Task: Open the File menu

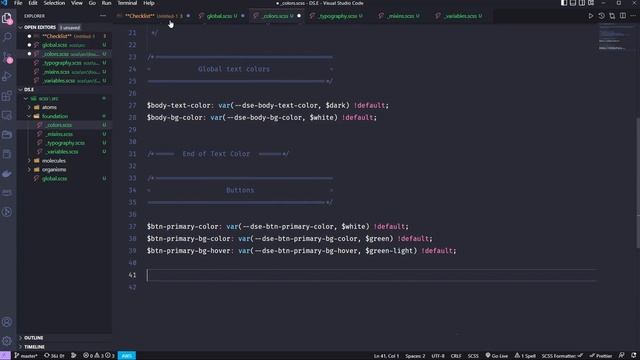Action: [18, 3]
